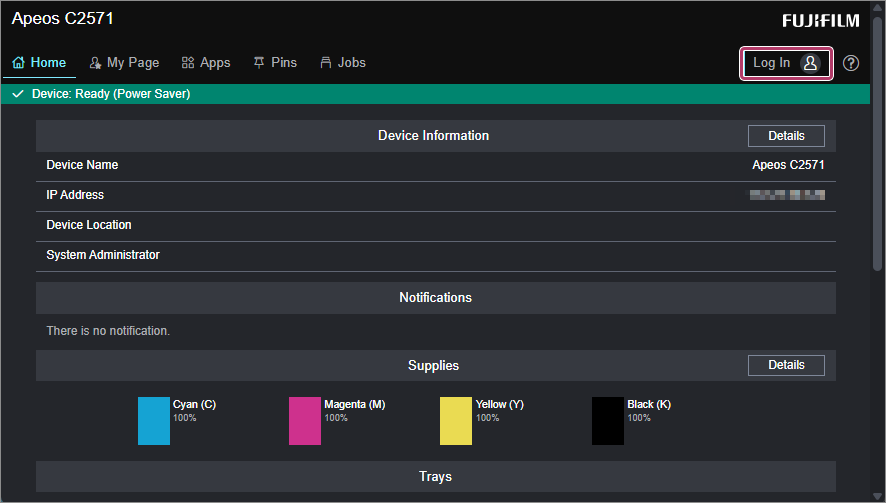Click the My Page person icon
This screenshot has width=886, height=503.
(x=95, y=63)
